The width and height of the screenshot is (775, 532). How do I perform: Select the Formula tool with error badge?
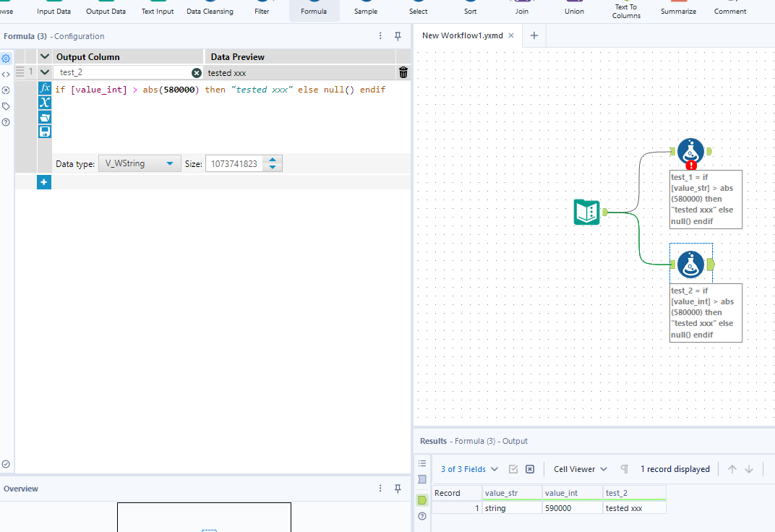[x=690, y=152]
